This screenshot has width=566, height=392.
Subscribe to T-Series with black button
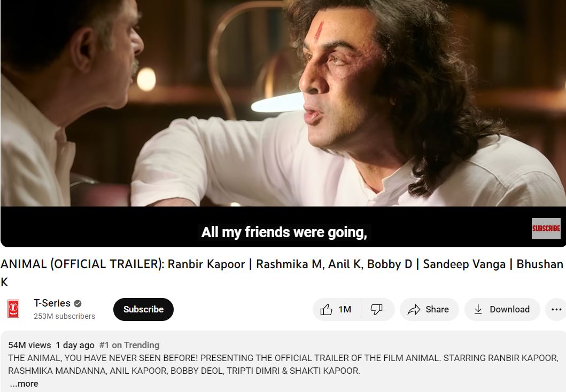click(143, 309)
